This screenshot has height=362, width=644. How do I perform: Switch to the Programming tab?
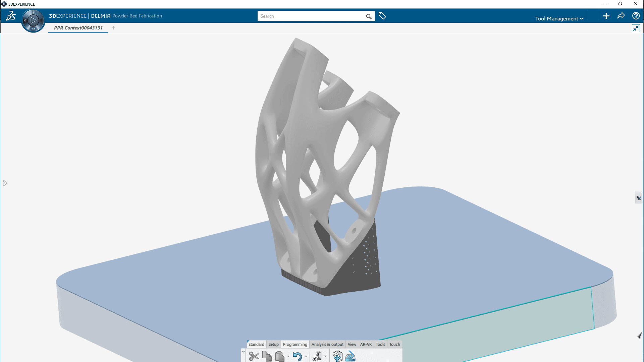[295, 344]
